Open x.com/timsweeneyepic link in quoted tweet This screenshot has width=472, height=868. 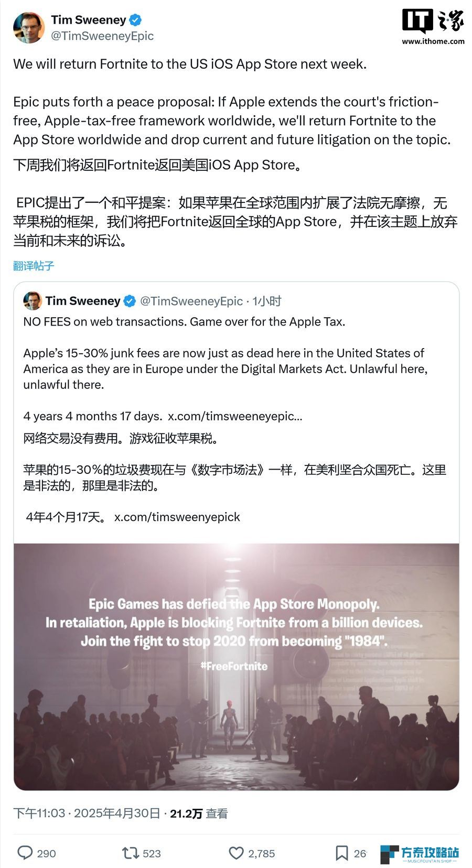[x=235, y=416]
